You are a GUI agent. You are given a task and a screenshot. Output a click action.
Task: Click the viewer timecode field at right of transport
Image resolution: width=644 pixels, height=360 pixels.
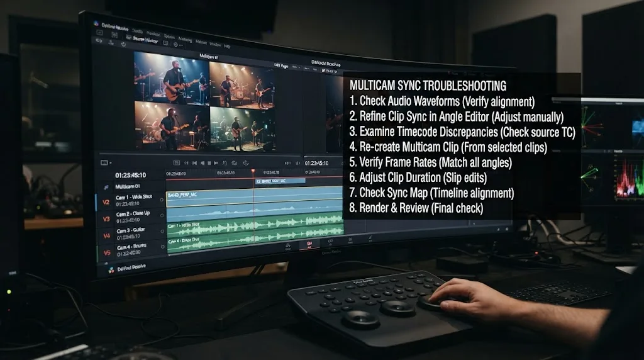point(317,163)
